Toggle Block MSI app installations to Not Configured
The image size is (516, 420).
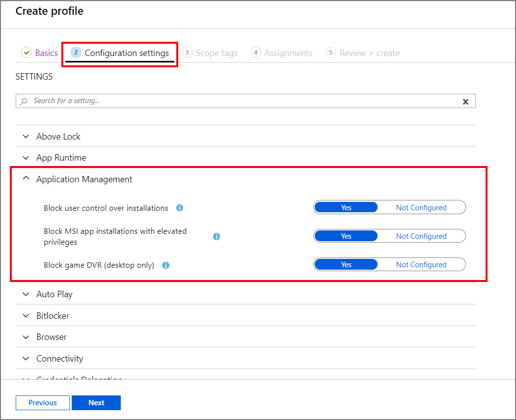421,236
